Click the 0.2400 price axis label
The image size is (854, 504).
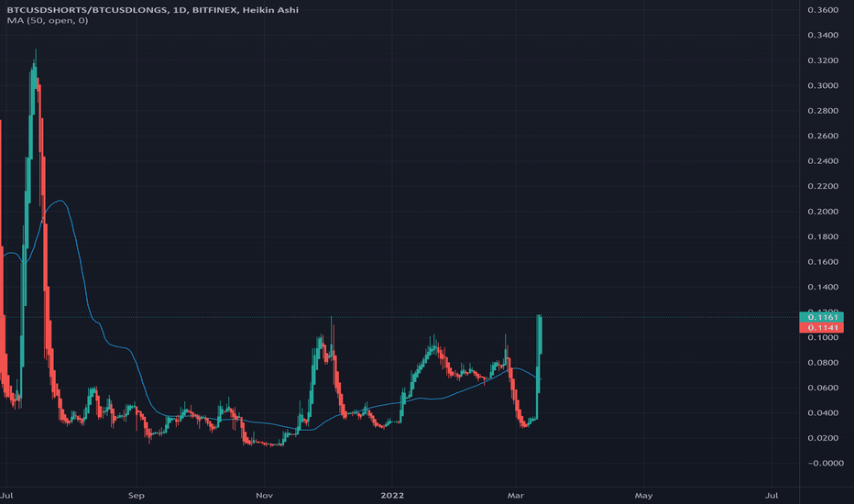point(823,160)
